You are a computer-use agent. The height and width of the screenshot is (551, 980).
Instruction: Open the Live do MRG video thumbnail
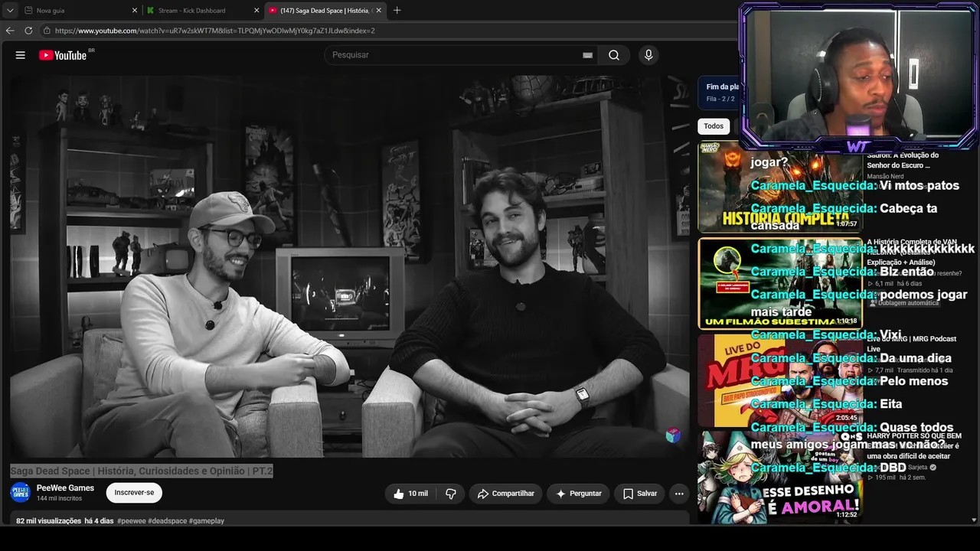click(x=779, y=380)
